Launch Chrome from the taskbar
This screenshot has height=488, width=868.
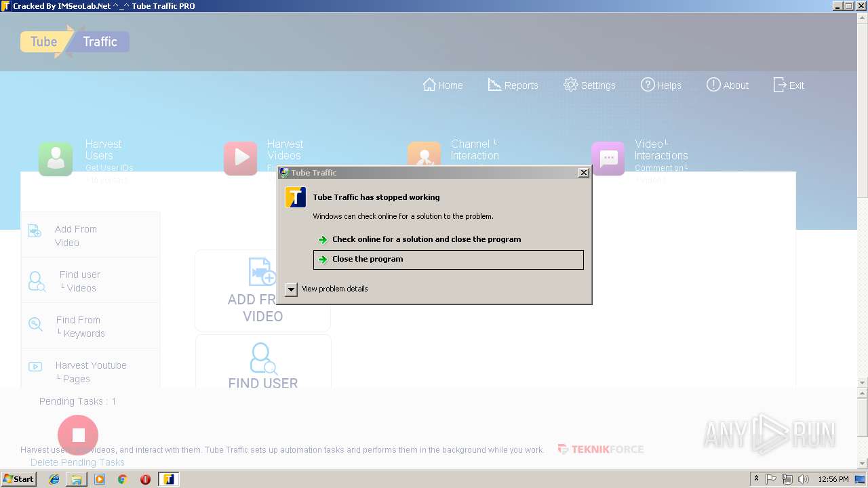(123, 479)
